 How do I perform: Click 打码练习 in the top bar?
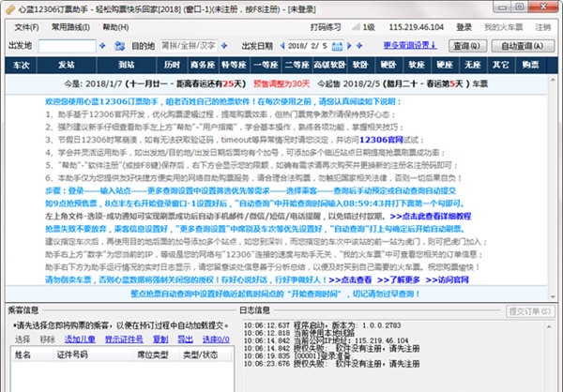tap(326, 27)
